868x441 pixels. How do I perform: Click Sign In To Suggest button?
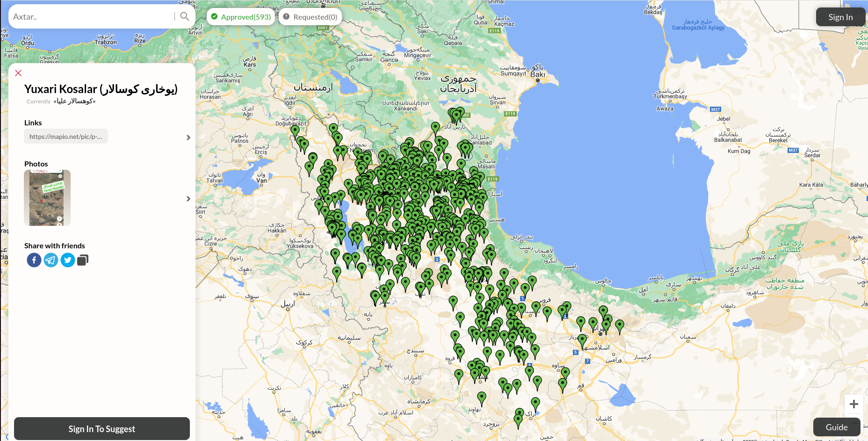102,429
